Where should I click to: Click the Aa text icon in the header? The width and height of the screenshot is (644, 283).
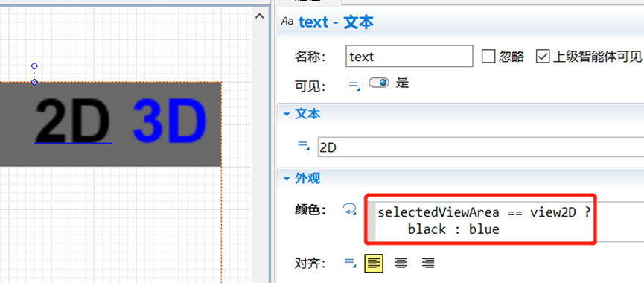(287, 22)
